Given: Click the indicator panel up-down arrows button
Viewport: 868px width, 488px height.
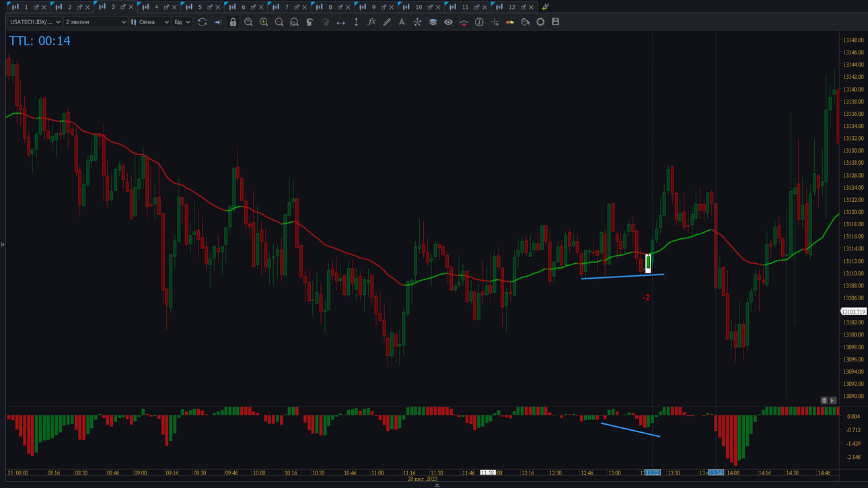Looking at the screenshot, I should (x=824, y=400).
